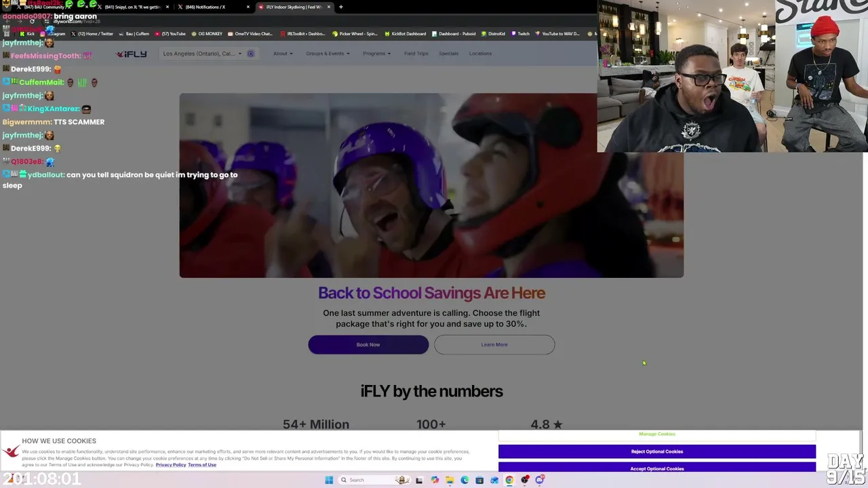This screenshot has height=488, width=868.
Task: Open the IRLToolkit Dashboard bookmark
Action: 303,34
